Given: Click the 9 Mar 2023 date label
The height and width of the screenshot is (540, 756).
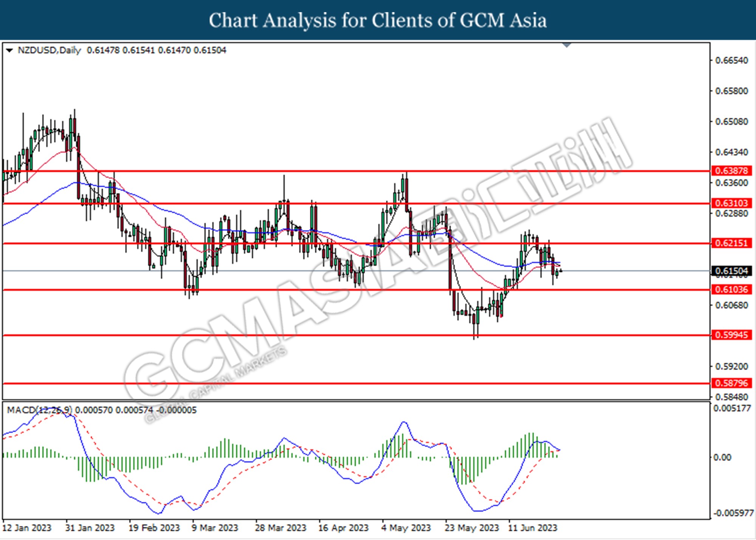Looking at the screenshot, I should click(215, 528).
